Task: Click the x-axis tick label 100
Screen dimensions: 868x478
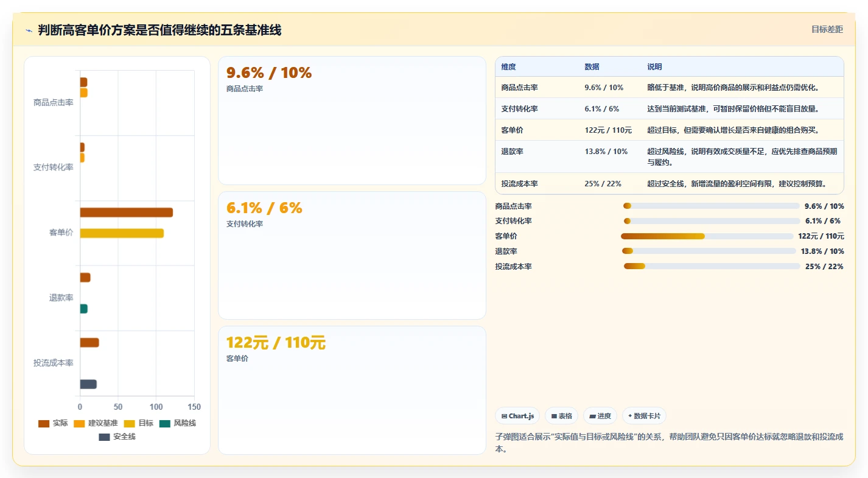Action: (x=156, y=407)
